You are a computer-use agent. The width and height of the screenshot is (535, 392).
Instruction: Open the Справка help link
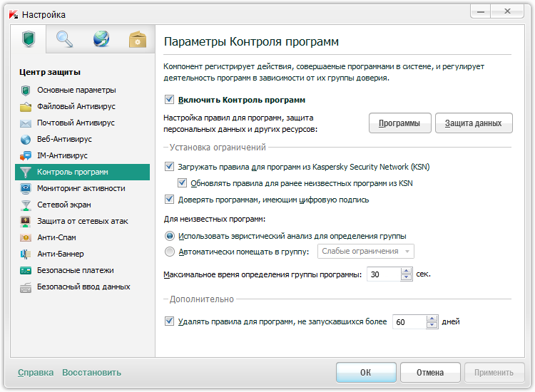[36, 373]
